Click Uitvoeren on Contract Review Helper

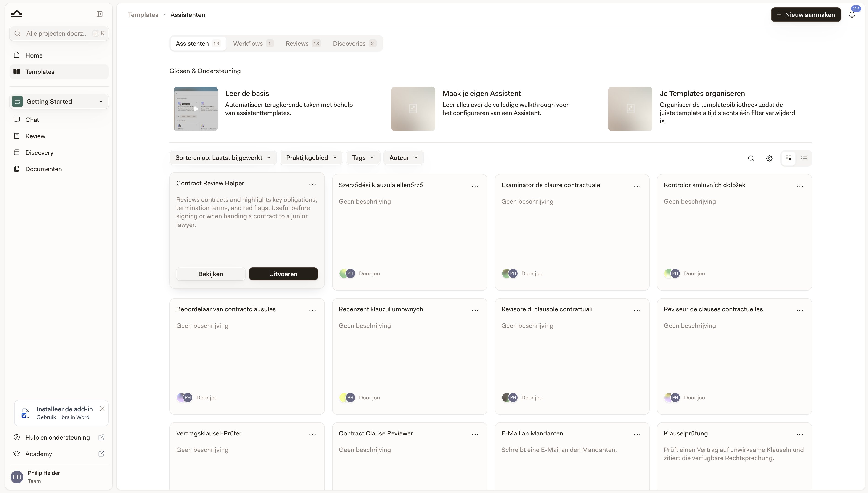pos(283,274)
